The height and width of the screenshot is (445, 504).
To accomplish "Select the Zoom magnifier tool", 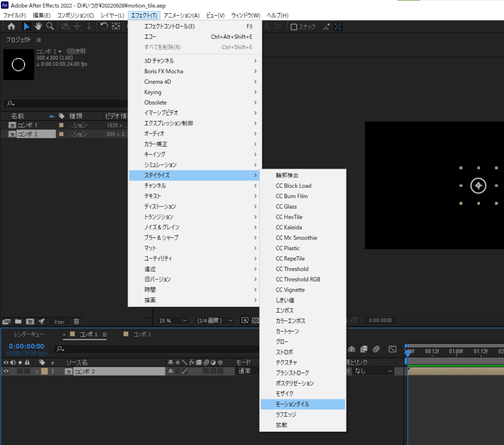I will [x=50, y=27].
